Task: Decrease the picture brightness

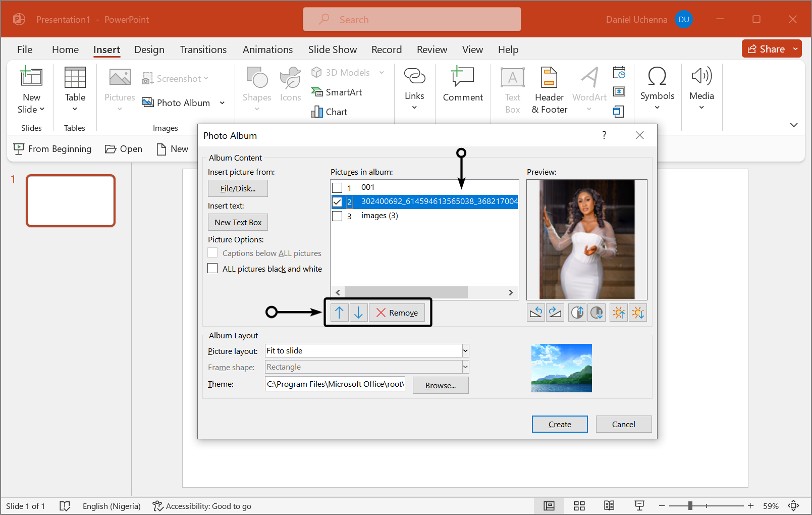Action: [638, 313]
